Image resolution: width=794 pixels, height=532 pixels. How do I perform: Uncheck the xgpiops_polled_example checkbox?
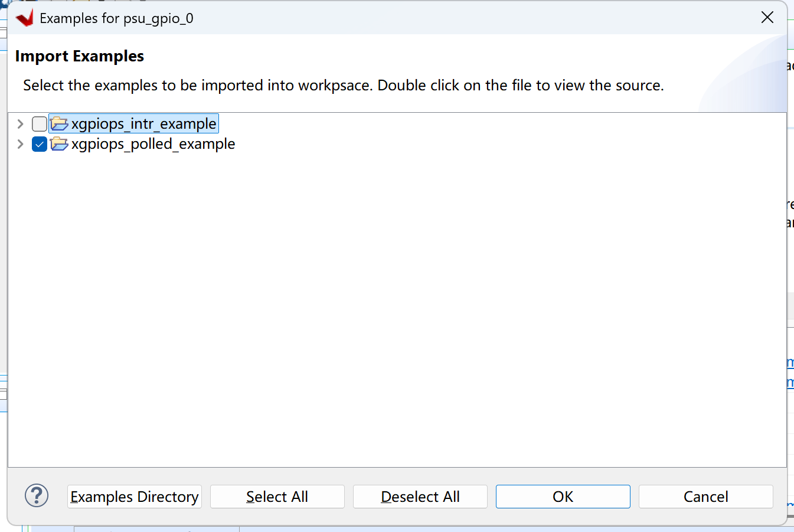pos(40,144)
